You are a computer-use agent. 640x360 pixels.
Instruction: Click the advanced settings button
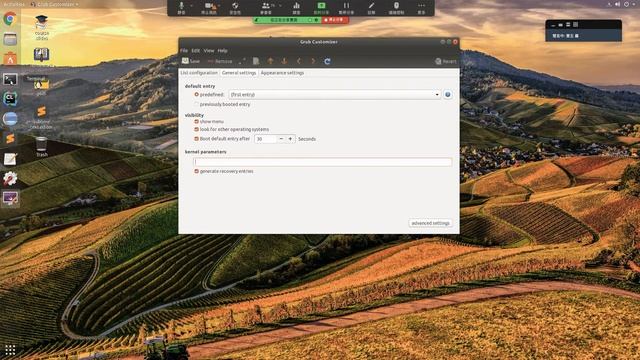click(x=430, y=223)
